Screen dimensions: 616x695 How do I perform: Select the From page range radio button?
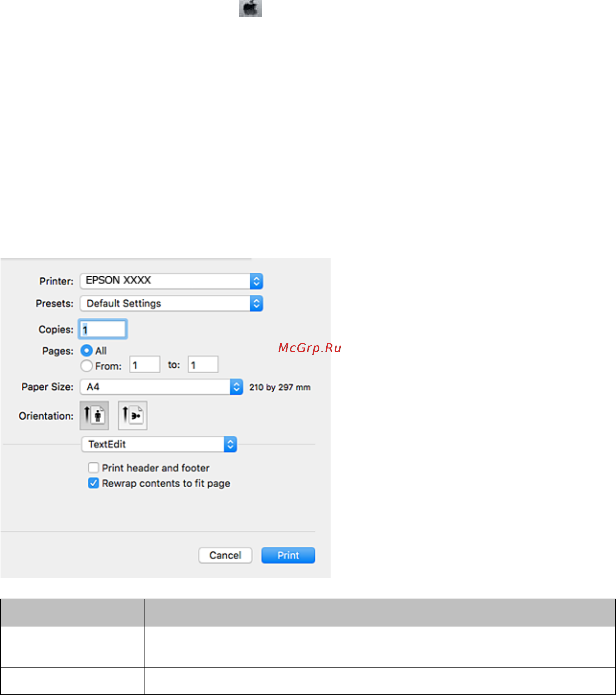point(86,366)
